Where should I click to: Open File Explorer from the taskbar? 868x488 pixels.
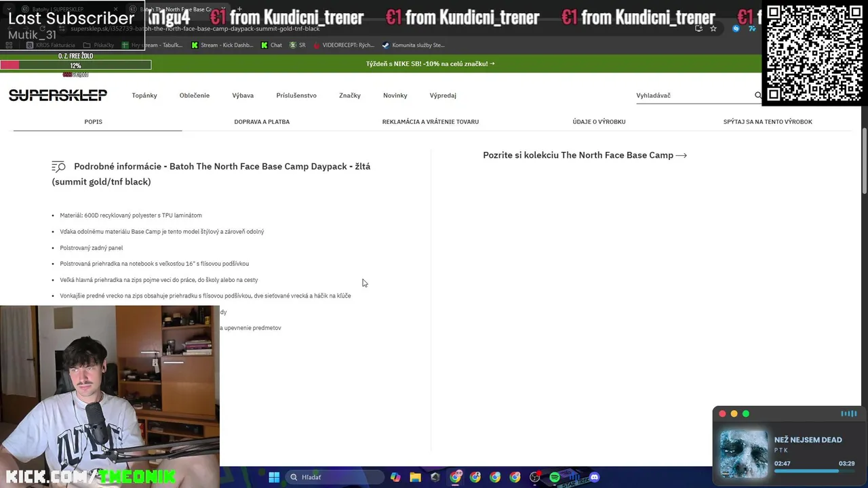(416, 477)
